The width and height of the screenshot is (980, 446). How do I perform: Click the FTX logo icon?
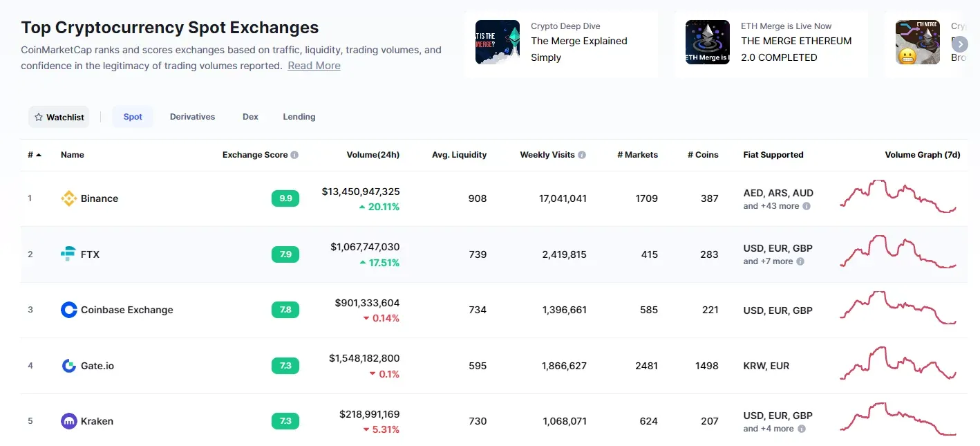68,254
